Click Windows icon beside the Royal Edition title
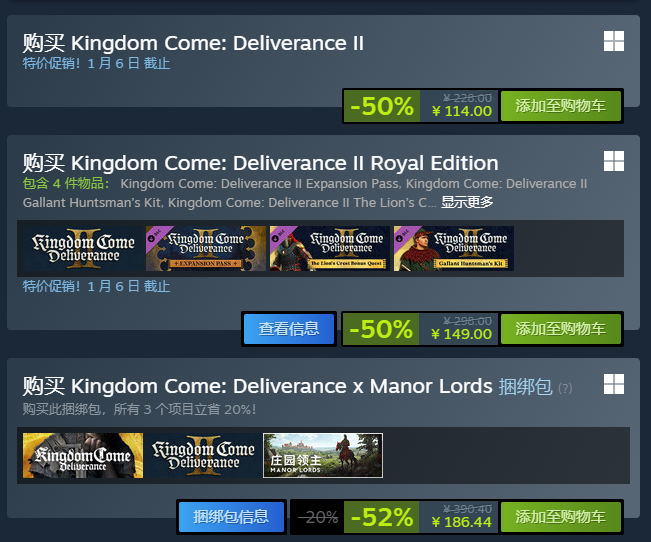The height and width of the screenshot is (542, 651). point(614,161)
